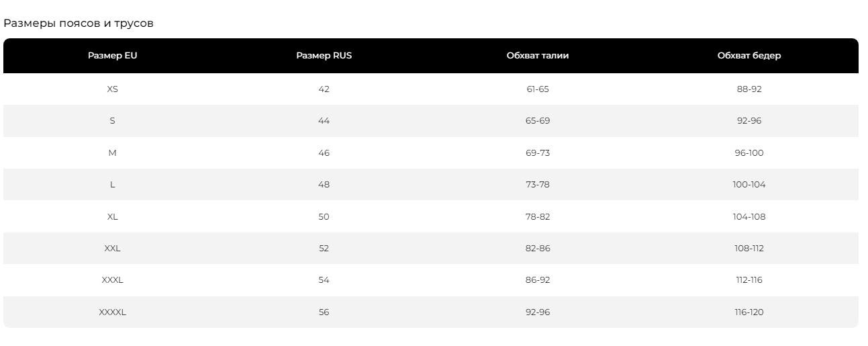Screen dimensions: 868x346
Task: Click the "Размер RUS" column header
Action: click(324, 56)
